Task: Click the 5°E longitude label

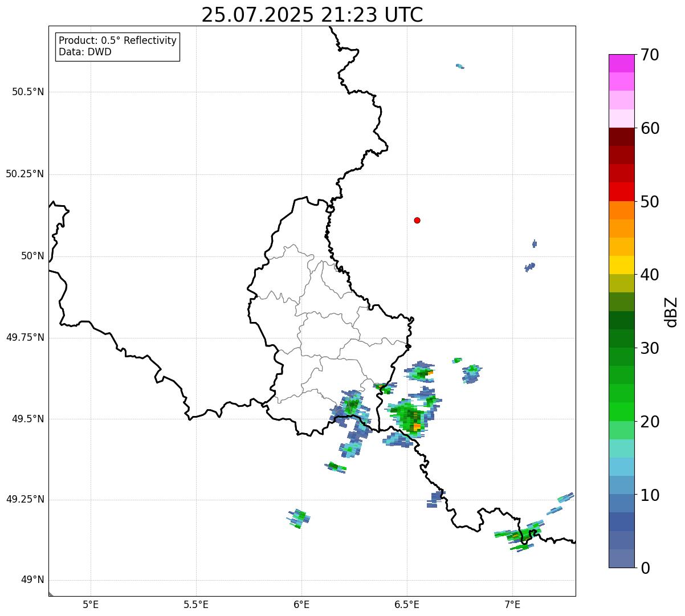Action: pyautogui.click(x=91, y=605)
